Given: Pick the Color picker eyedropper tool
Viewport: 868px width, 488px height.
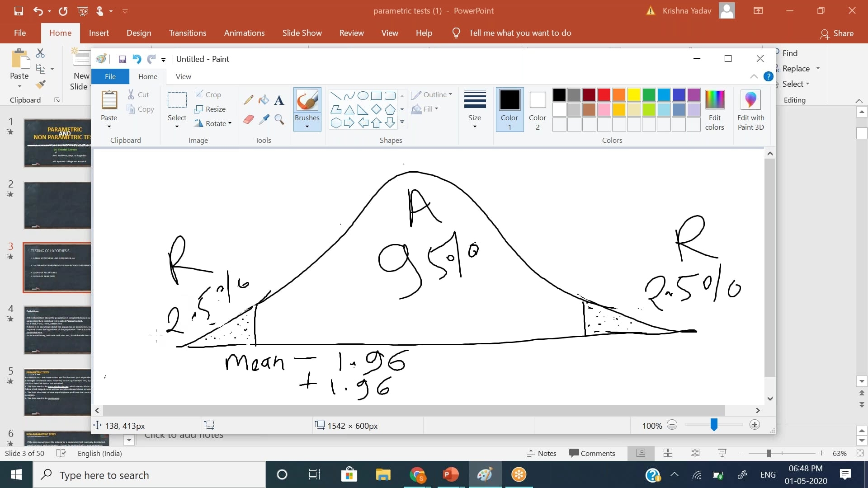Looking at the screenshot, I should click(x=264, y=119).
